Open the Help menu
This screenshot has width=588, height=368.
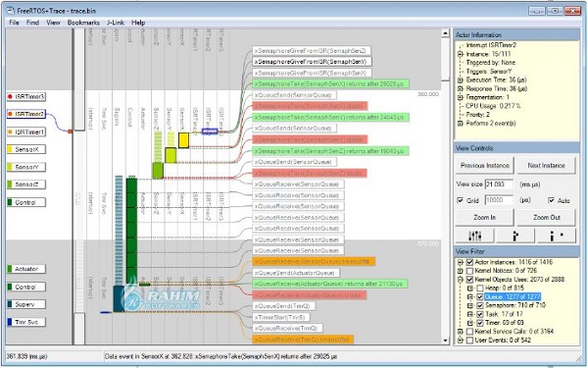138,23
